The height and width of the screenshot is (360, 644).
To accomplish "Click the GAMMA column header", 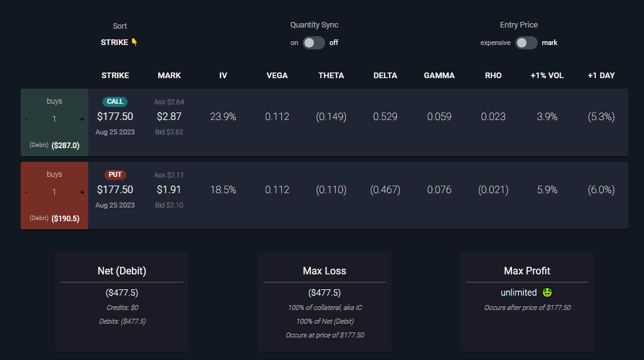I will pyautogui.click(x=439, y=76).
